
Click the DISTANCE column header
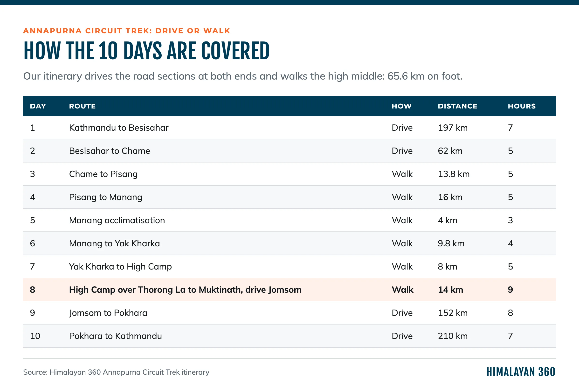click(458, 106)
